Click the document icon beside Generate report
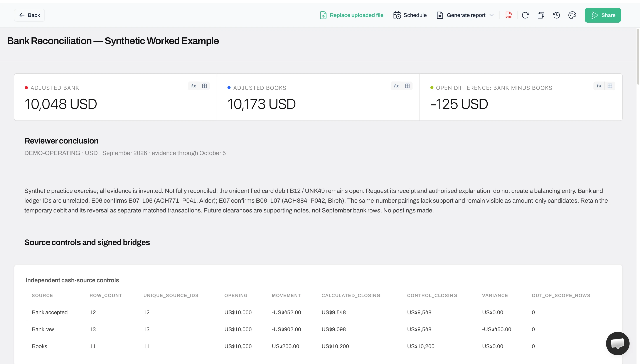Screen dimensions: 640x364 click(440, 15)
